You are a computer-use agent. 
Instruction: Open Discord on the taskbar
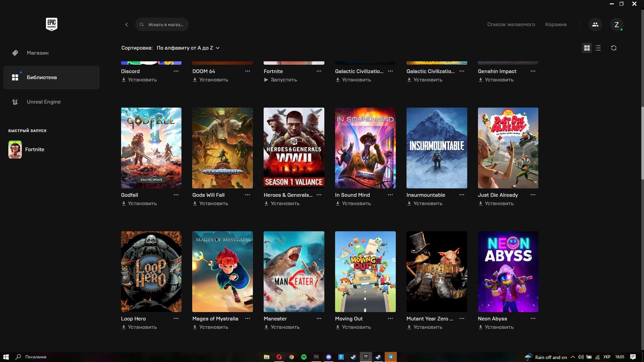(329, 357)
